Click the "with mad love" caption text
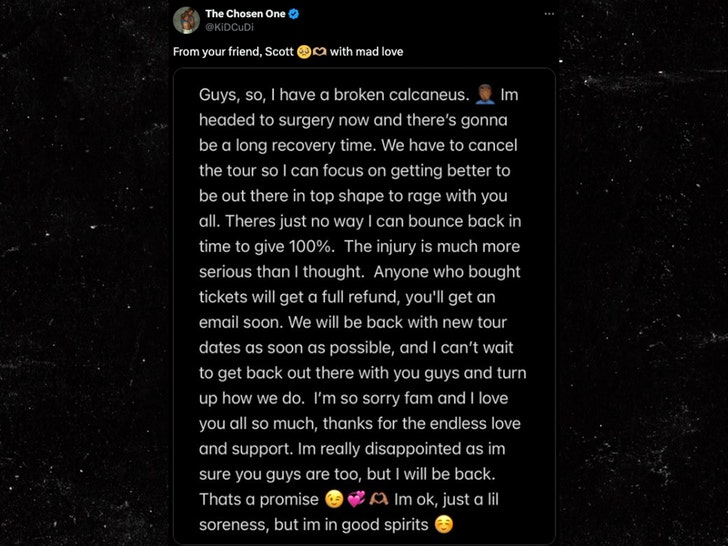728x546 pixels. [368, 51]
